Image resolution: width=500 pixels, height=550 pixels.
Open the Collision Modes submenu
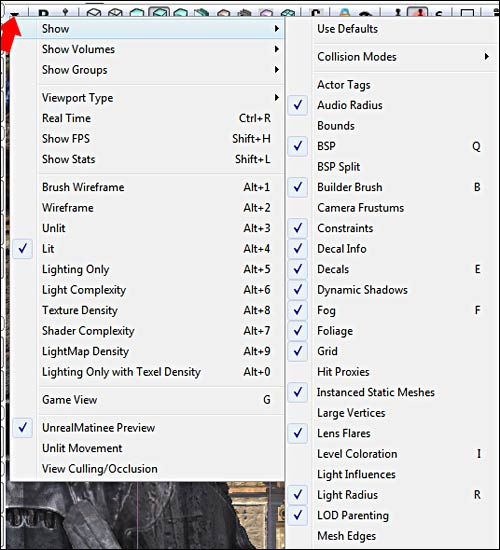(x=393, y=57)
